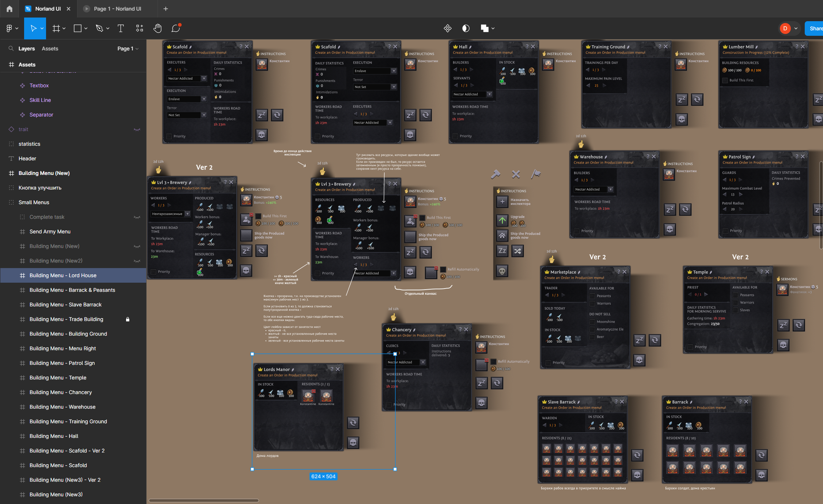Click the Chancery frame title on canvas
Image resolution: width=823 pixels, height=504 pixels.
point(402,329)
